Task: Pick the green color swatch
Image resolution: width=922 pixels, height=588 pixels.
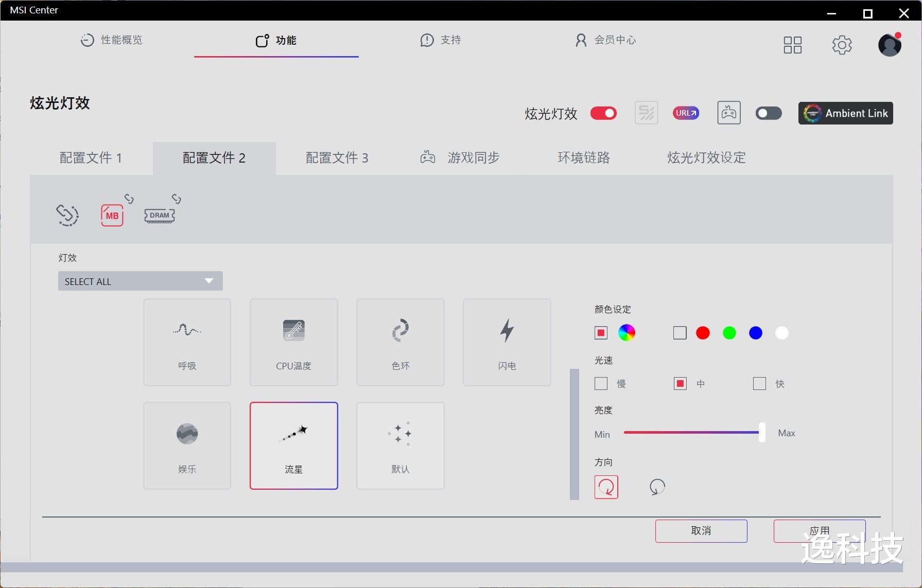Action: (x=729, y=333)
